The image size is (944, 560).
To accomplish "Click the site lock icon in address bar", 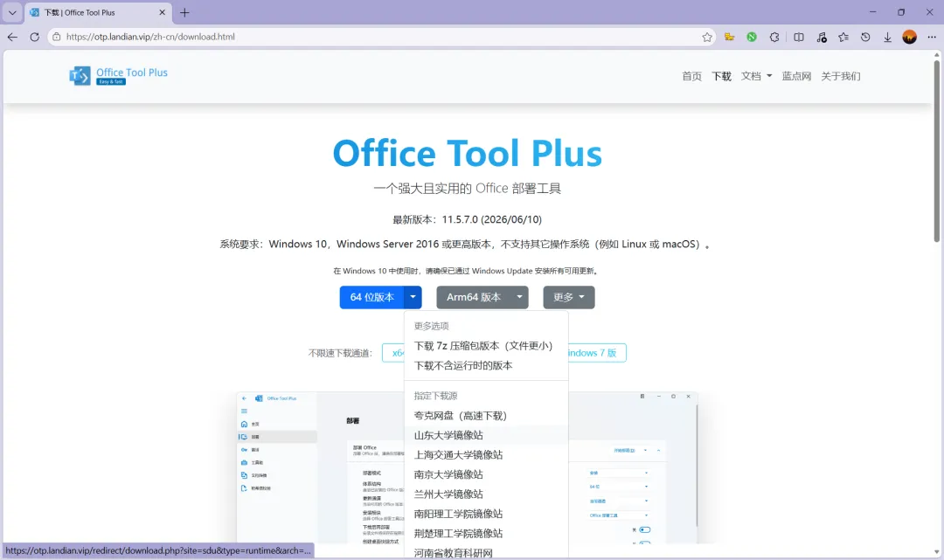I will tap(57, 37).
